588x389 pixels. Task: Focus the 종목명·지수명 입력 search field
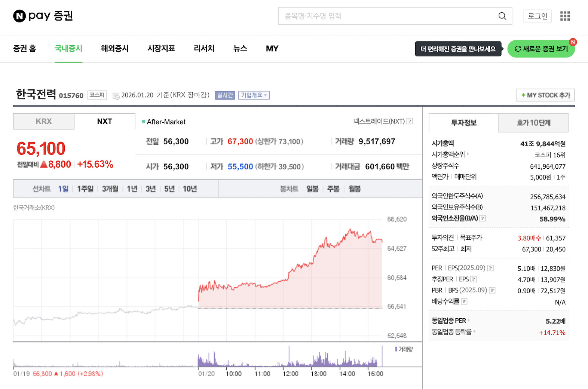click(x=395, y=16)
